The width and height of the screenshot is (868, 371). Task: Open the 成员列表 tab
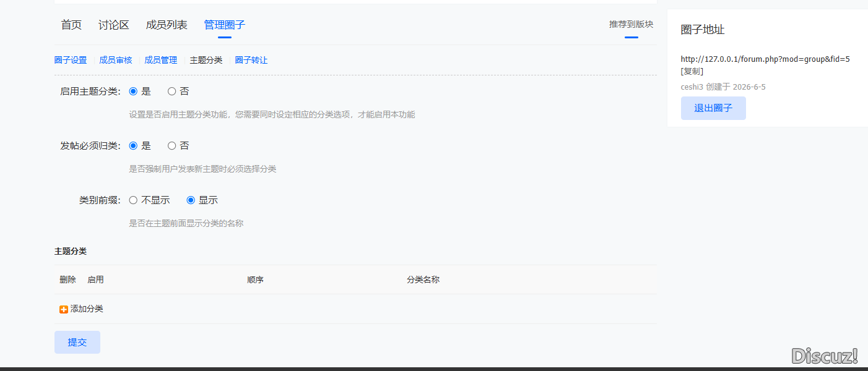click(167, 25)
